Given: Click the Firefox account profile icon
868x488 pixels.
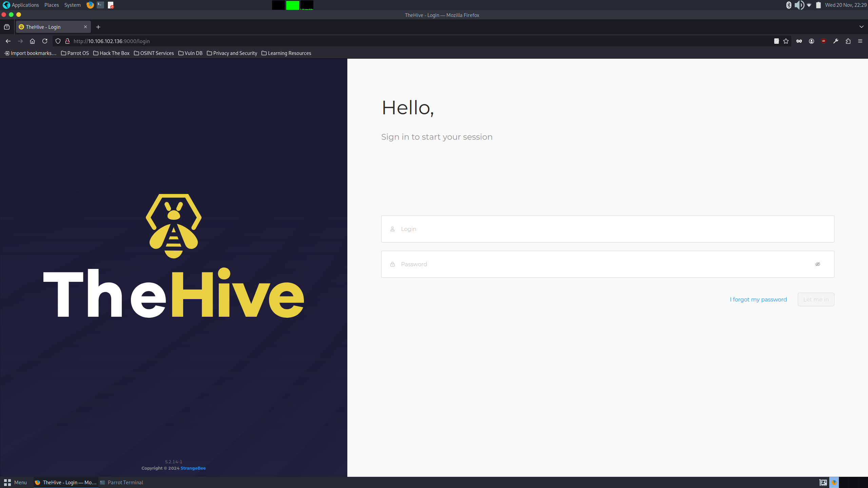Looking at the screenshot, I should (812, 41).
